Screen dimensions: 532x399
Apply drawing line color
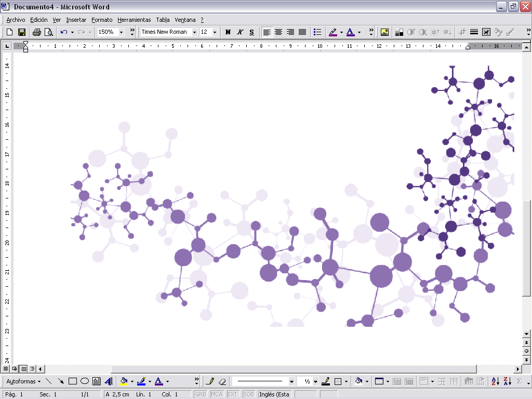[141, 381]
